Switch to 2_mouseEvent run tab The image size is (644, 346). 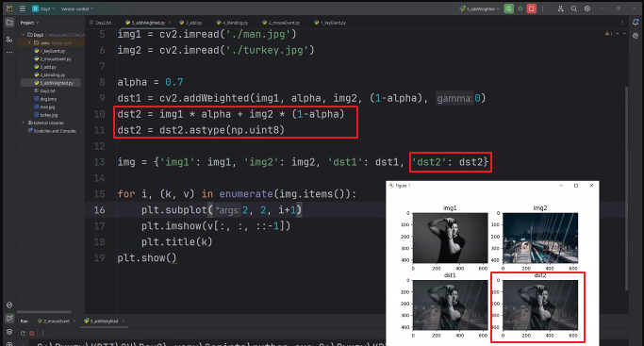coord(54,321)
